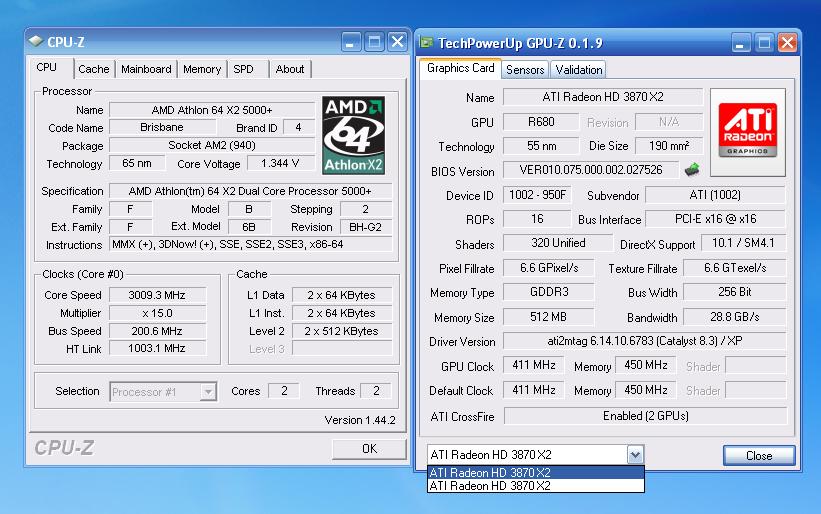
Task: Open the Processor #1 selection dropdown
Action: pyautogui.click(x=163, y=392)
